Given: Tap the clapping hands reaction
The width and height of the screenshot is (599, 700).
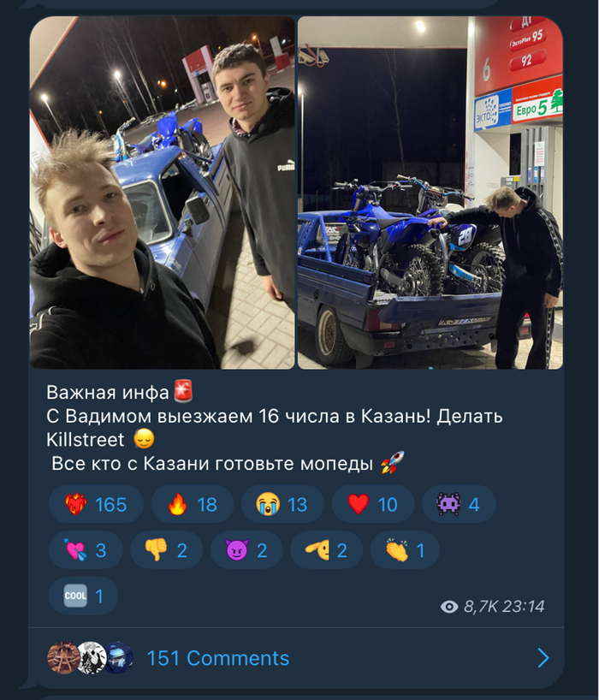Looking at the screenshot, I should pyautogui.click(x=405, y=550).
